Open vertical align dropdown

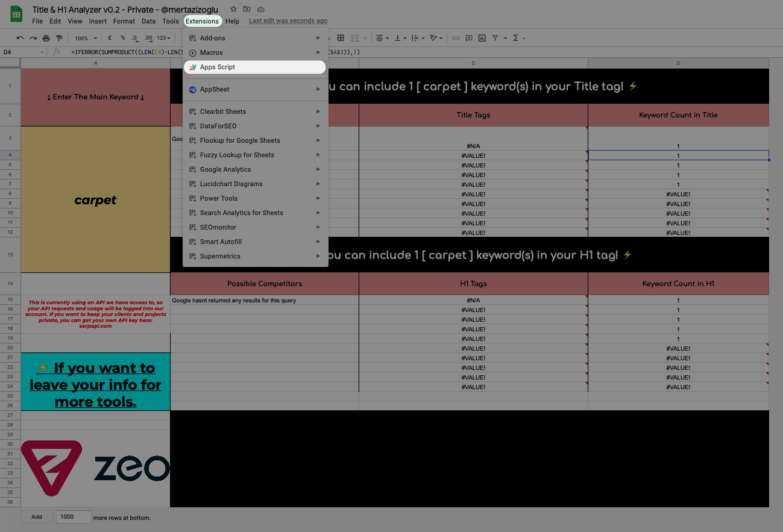(x=400, y=38)
